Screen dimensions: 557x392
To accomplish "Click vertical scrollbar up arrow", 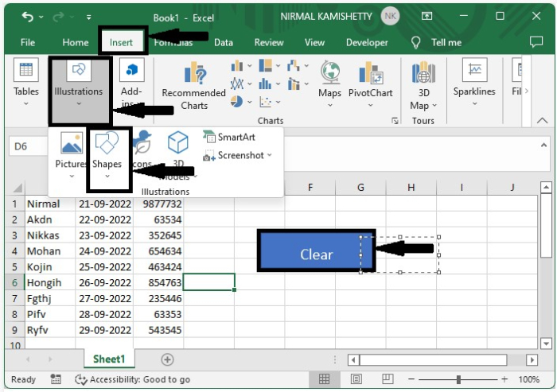I will click(546, 188).
